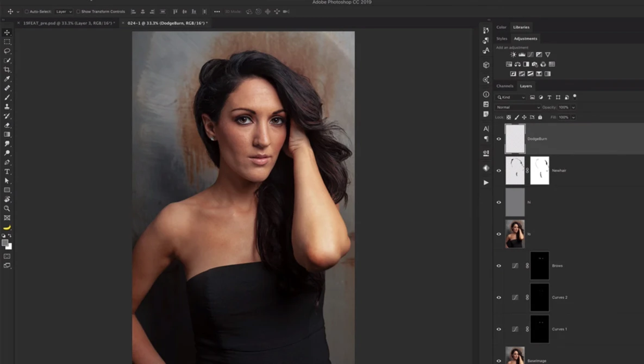The width and height of the screenshot is (644, 364).
Task: Show more align options ellipsis
Action: (217, 11)
